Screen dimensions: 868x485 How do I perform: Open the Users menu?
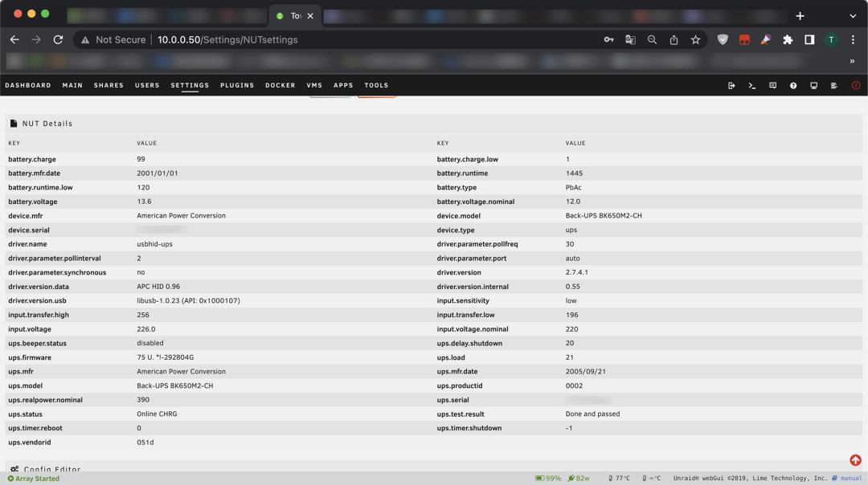coord(147,86)
